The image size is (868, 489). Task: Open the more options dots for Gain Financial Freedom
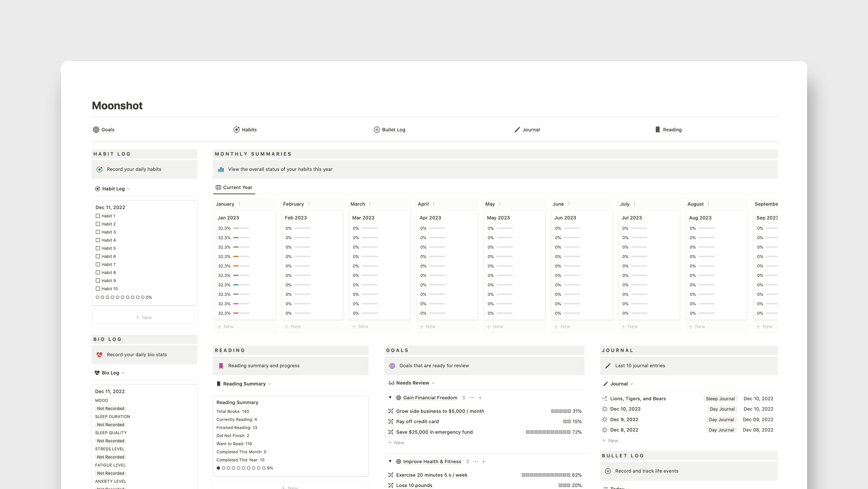pyautogui.click(x=472, y=398)
